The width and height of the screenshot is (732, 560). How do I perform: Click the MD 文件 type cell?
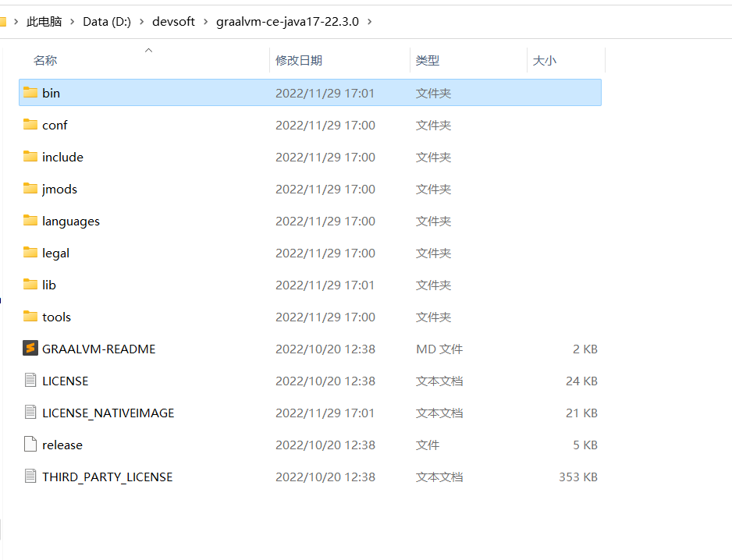click(x=439, y=349)
